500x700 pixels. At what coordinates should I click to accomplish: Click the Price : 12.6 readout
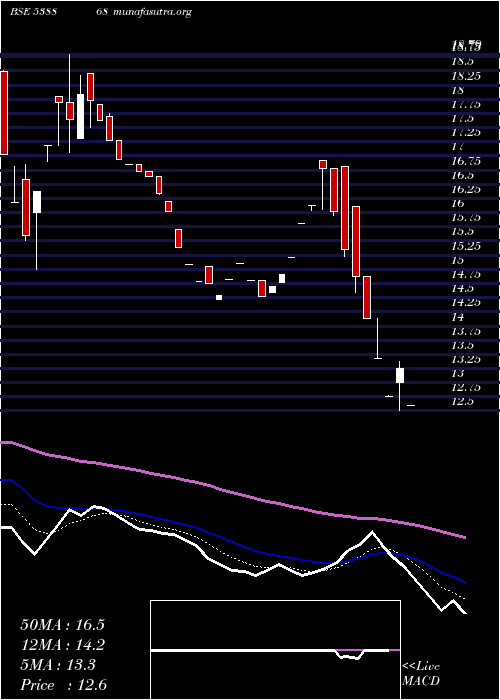click(63, 685)
